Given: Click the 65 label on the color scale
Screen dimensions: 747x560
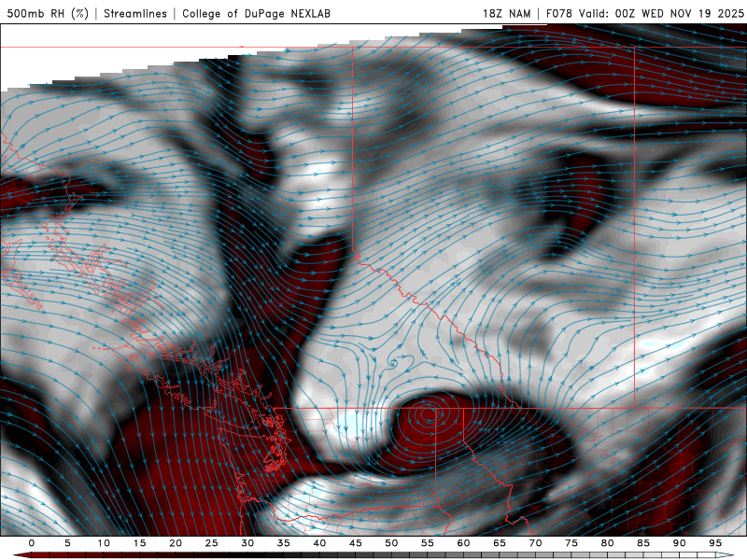Looking at the screenshot, I should [x=500, y=543].
